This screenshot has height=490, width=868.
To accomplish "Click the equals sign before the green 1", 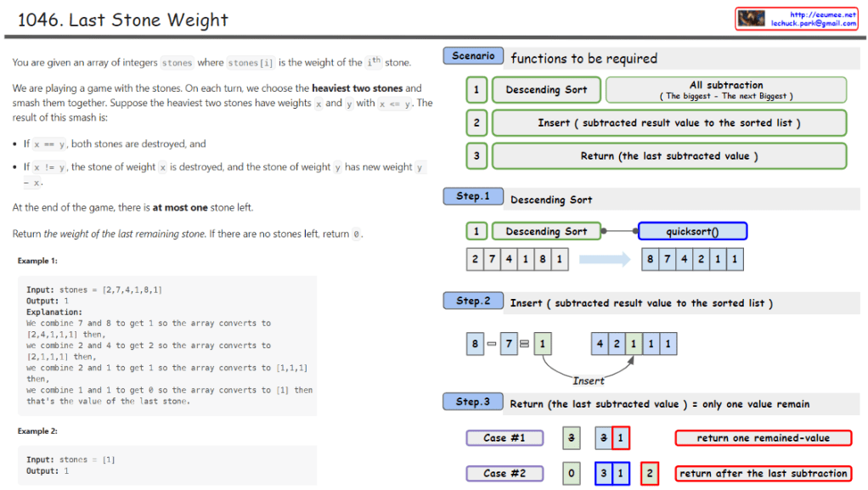I will click(x=524, y=344).
